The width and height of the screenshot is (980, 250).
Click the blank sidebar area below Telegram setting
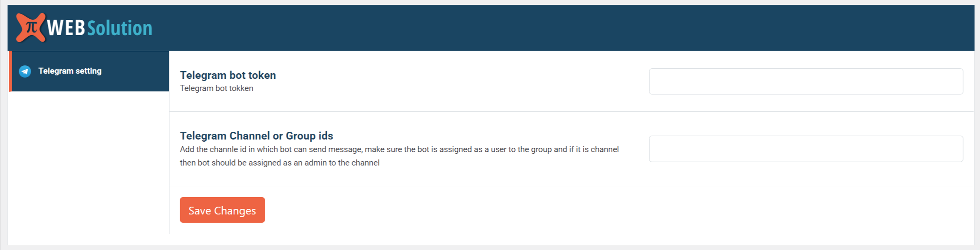(89, 162)
